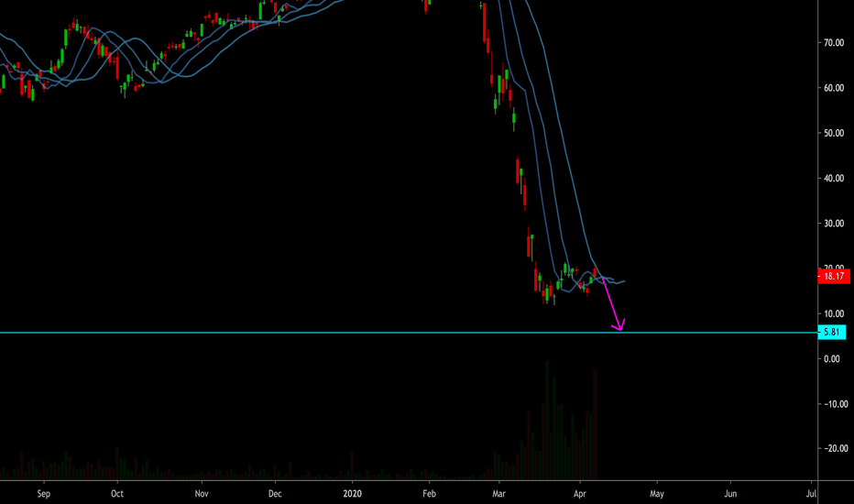Click the May label on time axis
854x504 pixels.
(x=657, y=494)
